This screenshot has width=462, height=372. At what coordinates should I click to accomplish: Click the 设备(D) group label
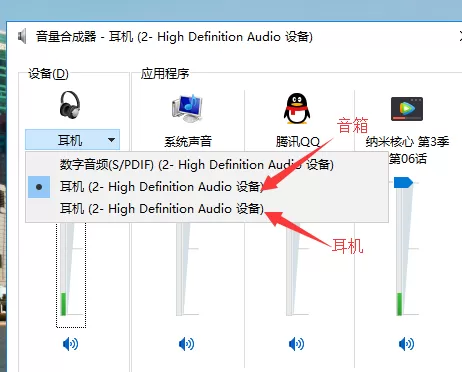click(48, 74)
